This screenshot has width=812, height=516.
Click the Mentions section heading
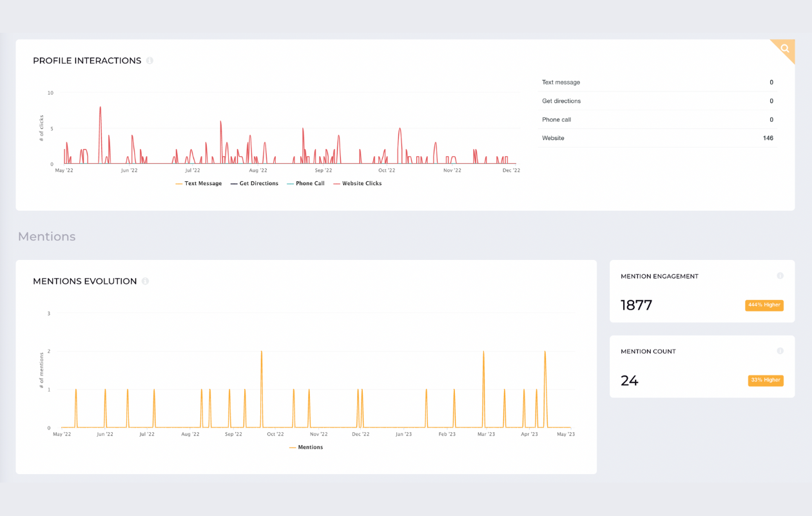point(47,237)
